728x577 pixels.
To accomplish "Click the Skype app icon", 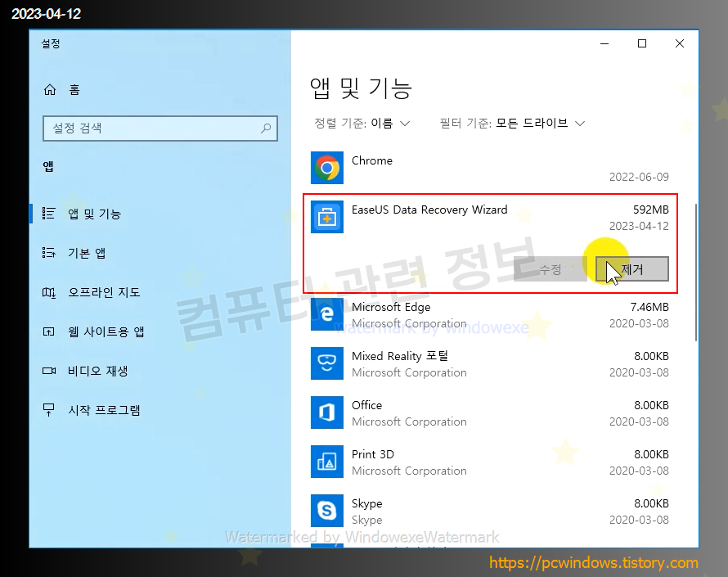I will coord(327,511).
